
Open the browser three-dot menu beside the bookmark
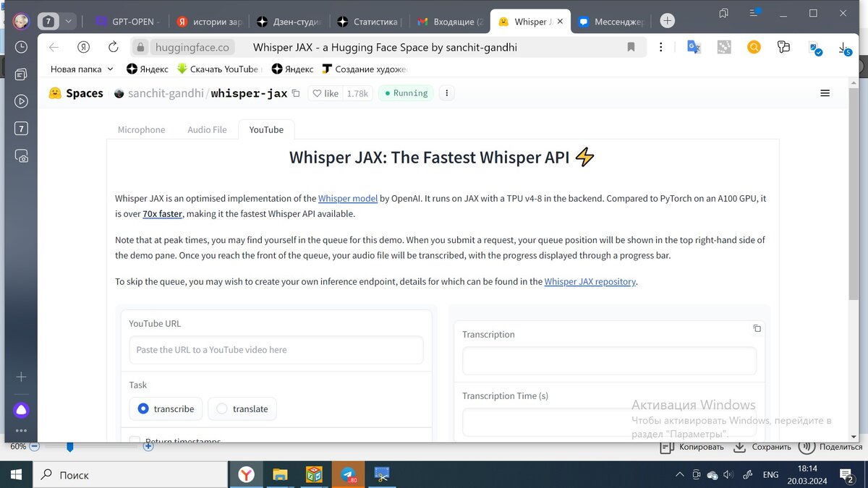pos(661,47)
